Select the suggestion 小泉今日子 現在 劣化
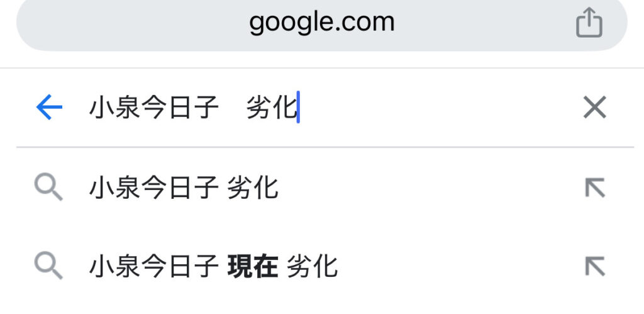This screenshot has width=644, height=314. (x=322, y=266)
